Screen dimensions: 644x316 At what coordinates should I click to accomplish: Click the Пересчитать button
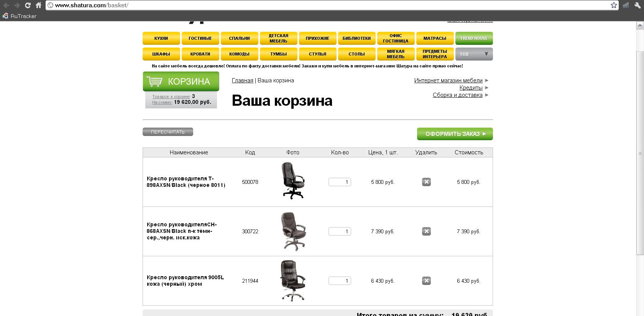pos(168,132)
